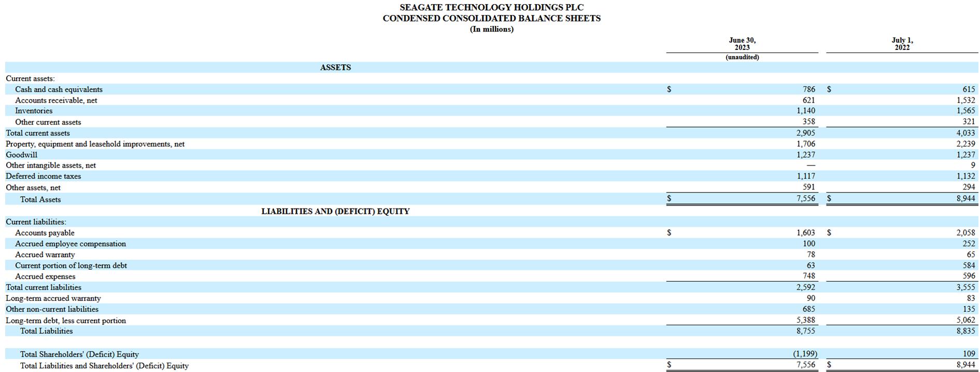Click the 'July 1, 2022' column header
Image resolution: width=980 pixels, height=372 pixels.
pos(902,44)
